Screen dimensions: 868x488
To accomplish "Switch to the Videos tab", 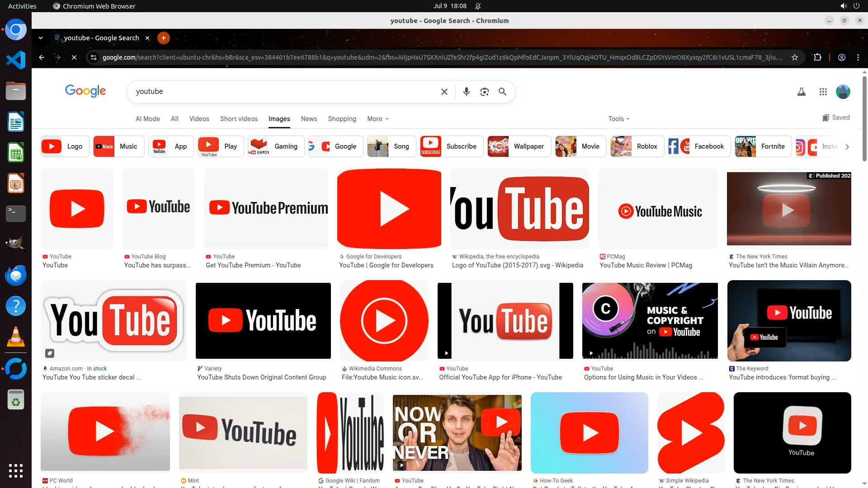I will (199, 119).
